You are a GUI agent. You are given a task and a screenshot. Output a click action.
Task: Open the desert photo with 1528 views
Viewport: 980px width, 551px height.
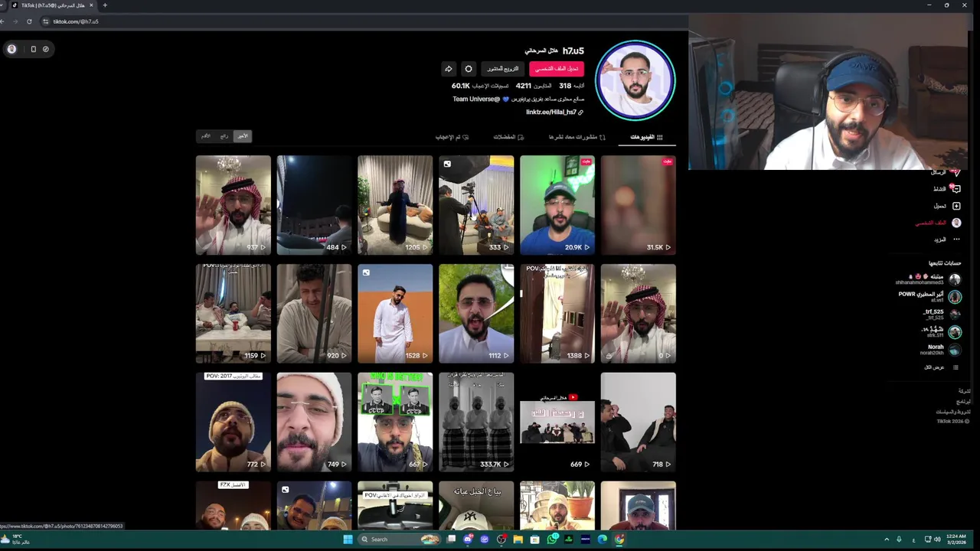(x=395, y=314)
